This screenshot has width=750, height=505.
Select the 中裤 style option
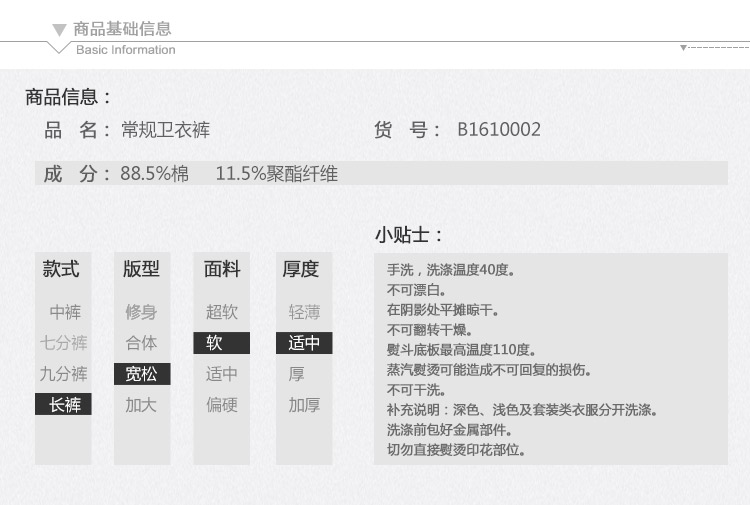click(64, 312)
